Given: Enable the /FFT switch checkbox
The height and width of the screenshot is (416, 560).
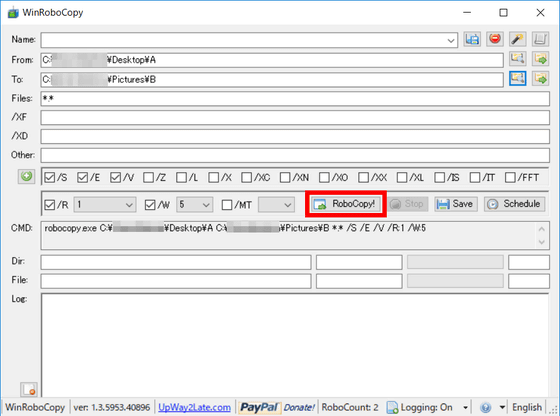Looking at the screenshot, I should pos(510,177).
